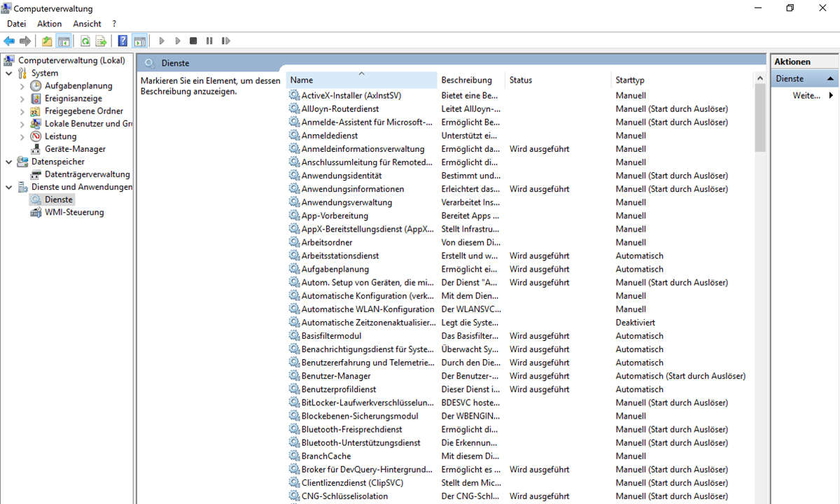Viewport: 840px width, 504px height.
Task: Click the Ereignisanzeige icon in the tree
Action: point(36,99)
